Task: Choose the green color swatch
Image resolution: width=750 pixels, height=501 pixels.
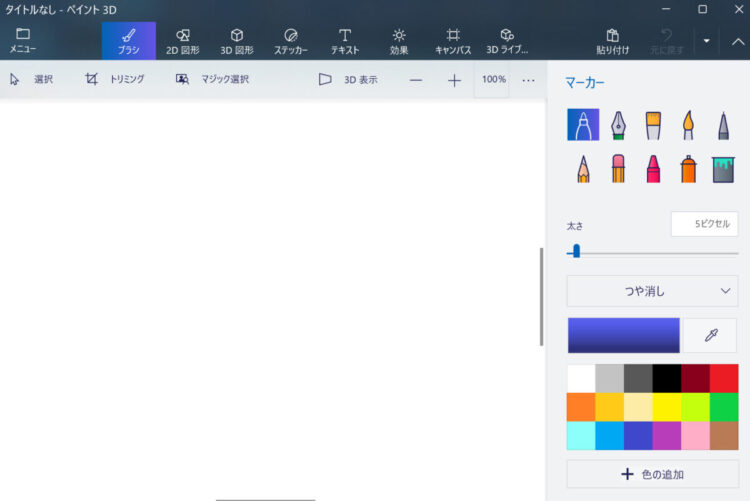Action: [724, 407]
